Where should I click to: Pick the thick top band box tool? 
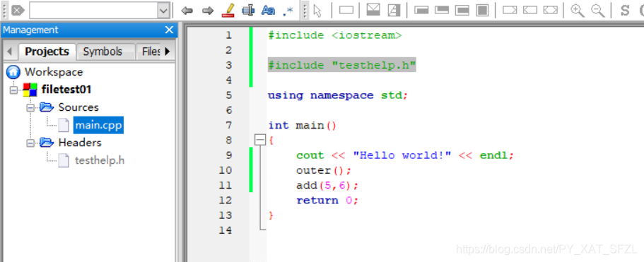point(442,11)
